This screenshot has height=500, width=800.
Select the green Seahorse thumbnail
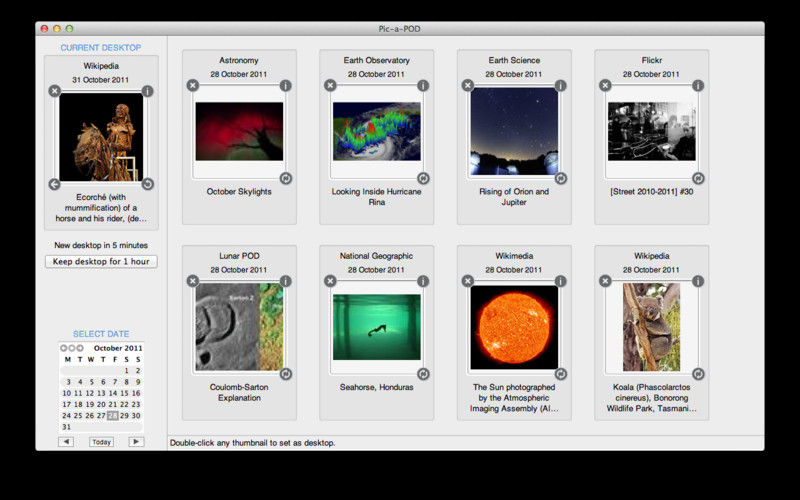[x=377, y=327]
